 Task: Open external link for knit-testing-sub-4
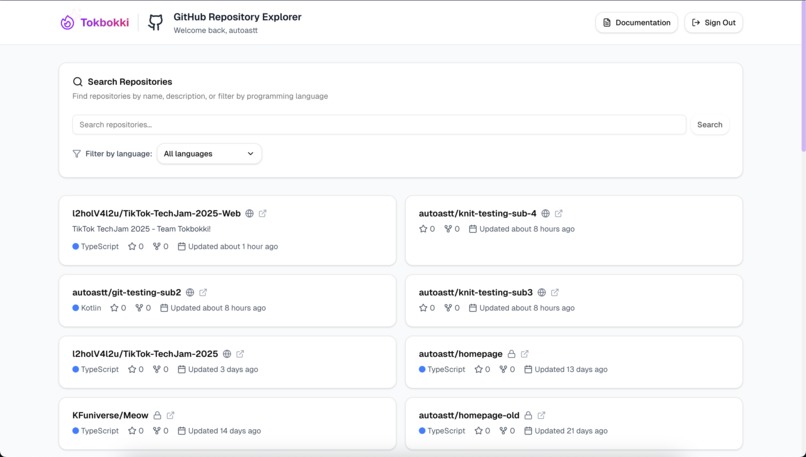pyautogui.click(x=559, y=213)
